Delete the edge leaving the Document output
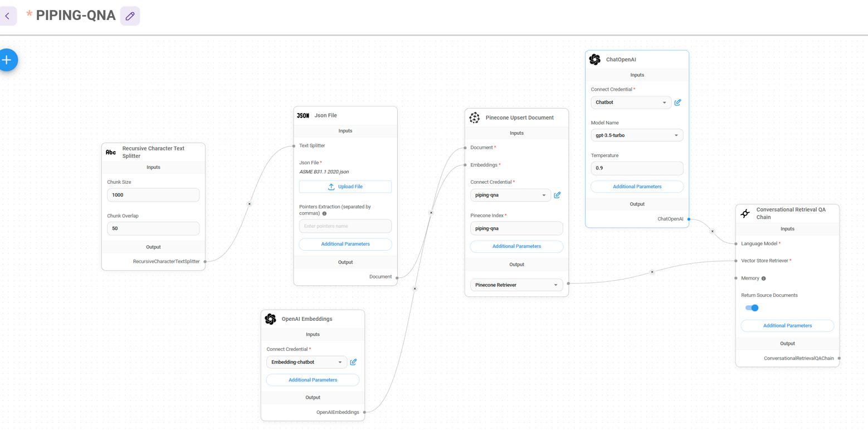The width and height of the screenshot is (868, 430). point(431,212)
